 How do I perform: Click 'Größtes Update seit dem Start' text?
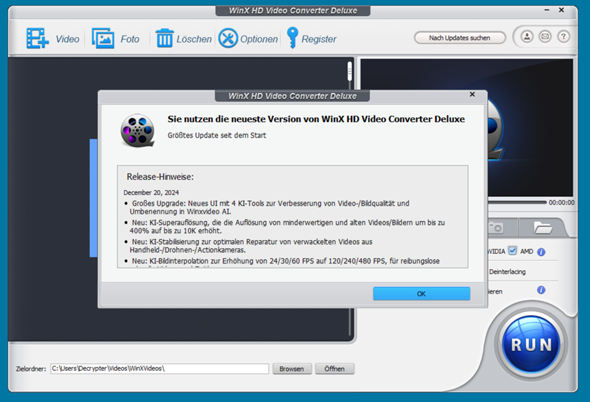[217, 135]
